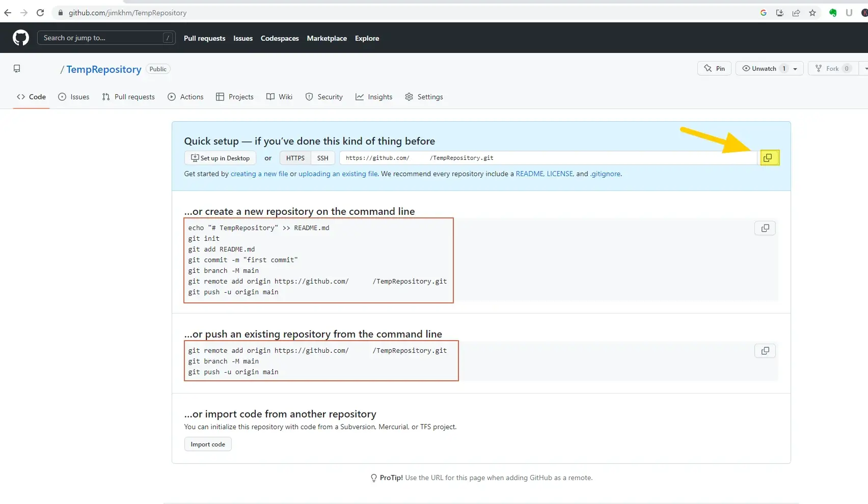This screenshot has width=868, height=504.
Task: Click the Fork button
Action: [x=833, y=69]
